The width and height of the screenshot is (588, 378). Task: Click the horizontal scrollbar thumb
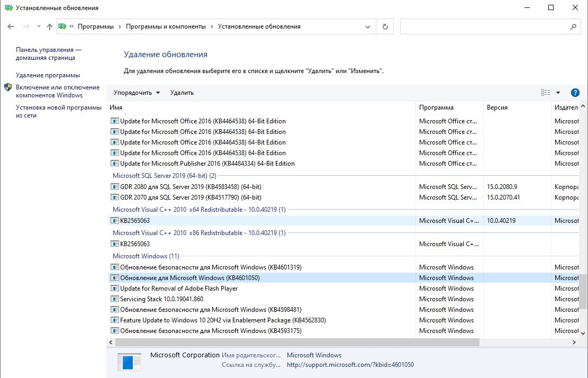pos(297,342)
